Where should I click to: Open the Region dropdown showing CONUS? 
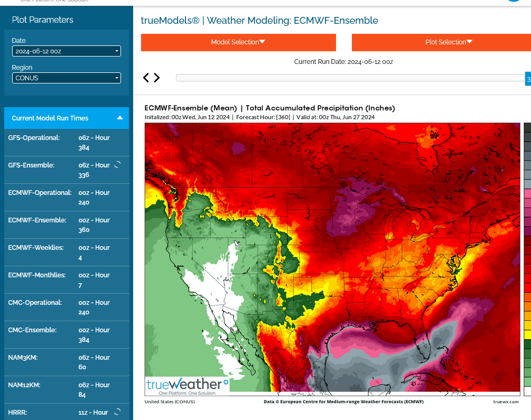(x=67, y=78)
